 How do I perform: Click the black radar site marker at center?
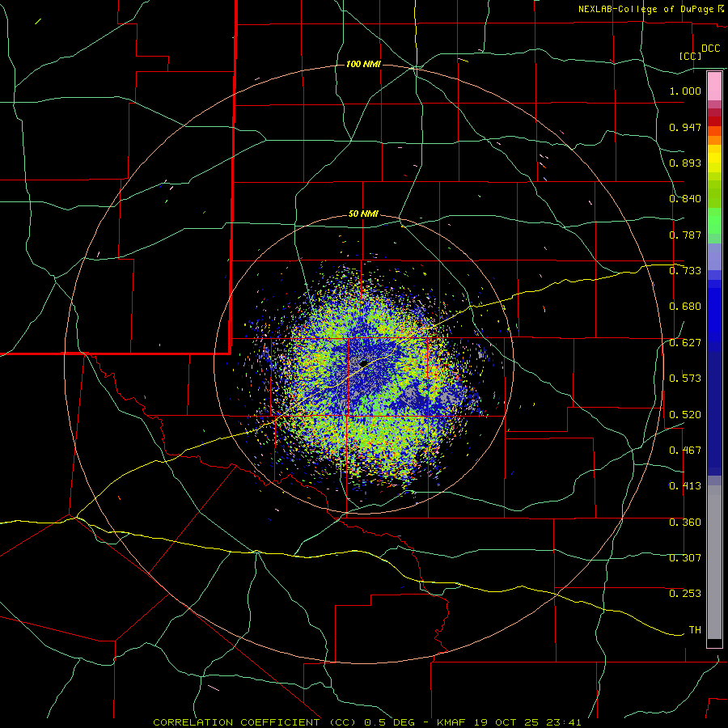[x=364, y=363]
